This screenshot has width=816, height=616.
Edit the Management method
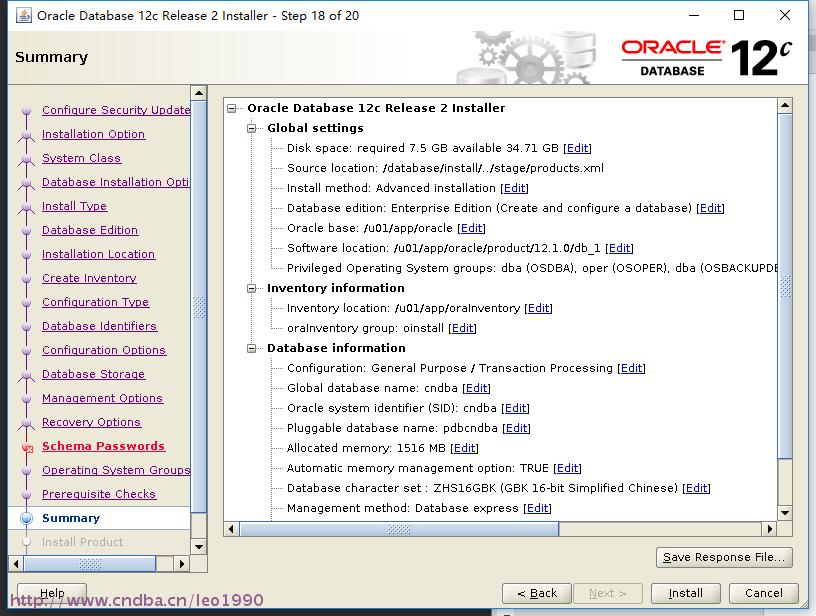click(537, 508)
